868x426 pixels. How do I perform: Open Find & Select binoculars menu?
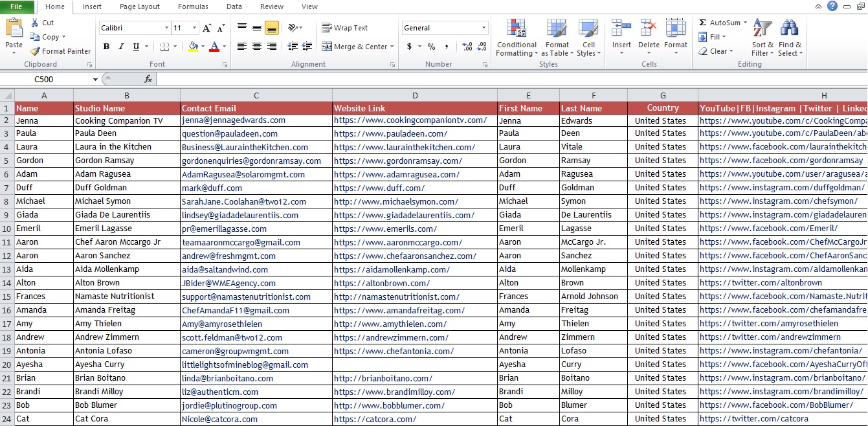click(x=790, y=38)
